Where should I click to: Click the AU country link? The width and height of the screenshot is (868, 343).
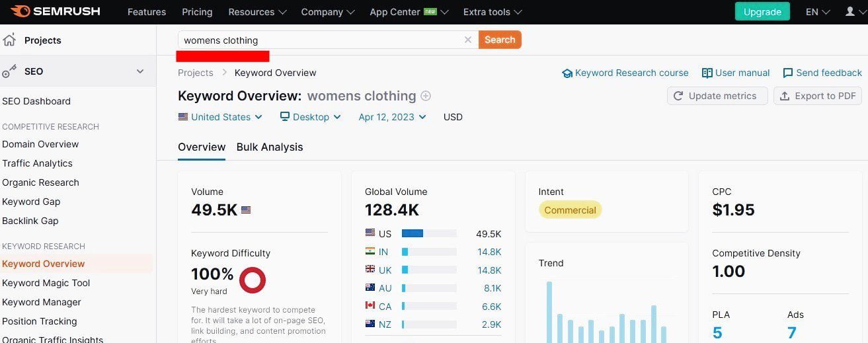(x=385, y=288)
